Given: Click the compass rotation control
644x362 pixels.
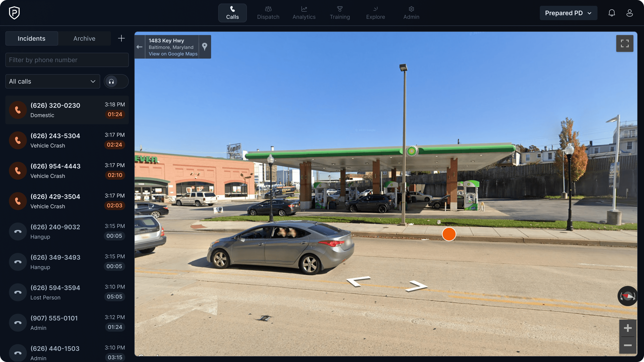Looking at the screenshot, I should pyautogui.click(x=627, y=296).
